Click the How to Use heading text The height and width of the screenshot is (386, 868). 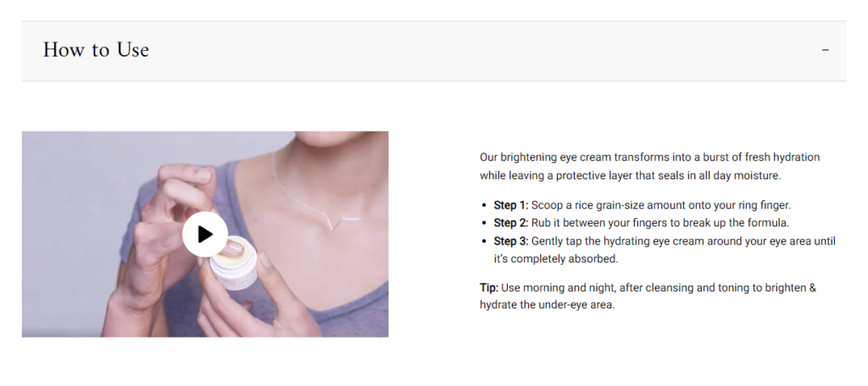(97, 50)
